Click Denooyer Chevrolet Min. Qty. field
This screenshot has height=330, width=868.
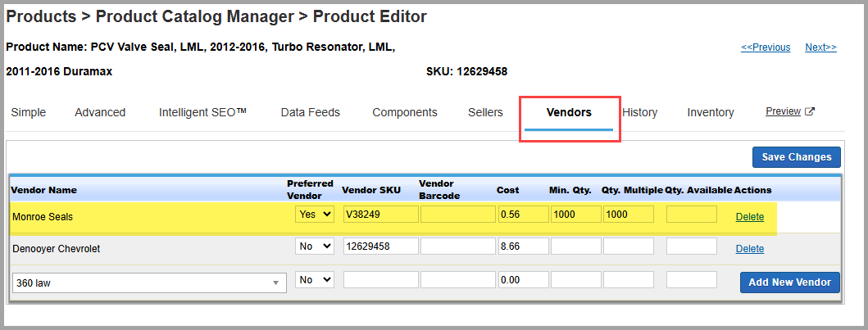click(575, 246)
